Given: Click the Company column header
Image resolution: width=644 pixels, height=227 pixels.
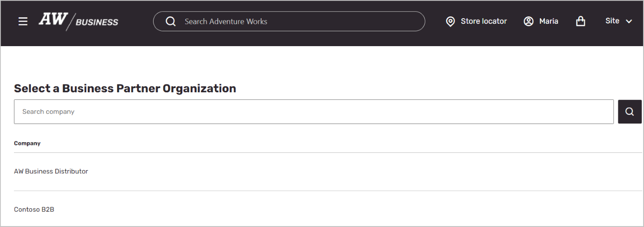Looking at the screenshot, I should point(27,144).
